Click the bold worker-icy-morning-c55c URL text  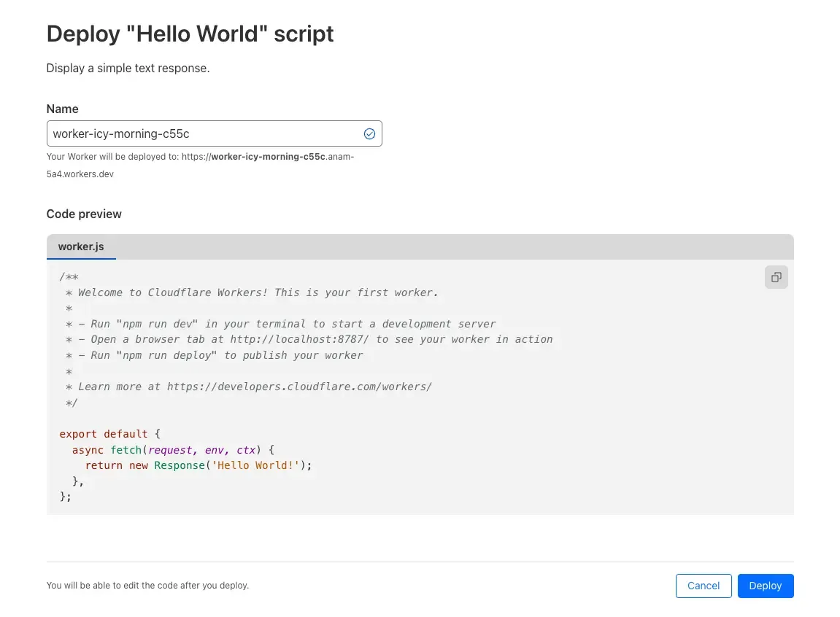[268, 157]
